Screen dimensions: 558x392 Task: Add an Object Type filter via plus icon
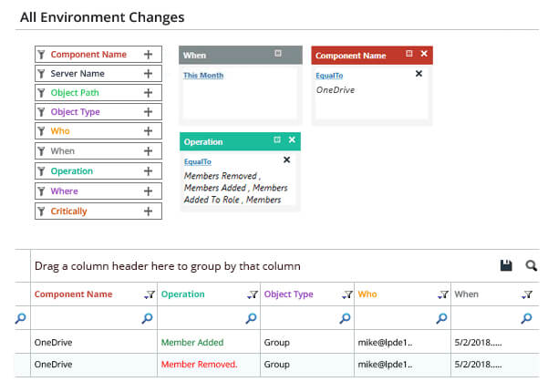point(148,112)
